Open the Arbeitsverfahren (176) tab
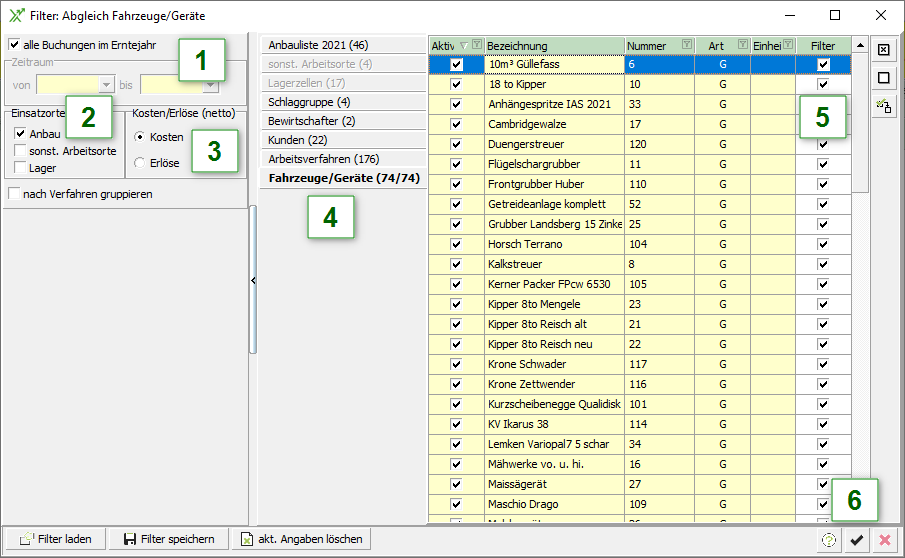The height and width of the screenshot is (558, 905). [x=323, y=159]
